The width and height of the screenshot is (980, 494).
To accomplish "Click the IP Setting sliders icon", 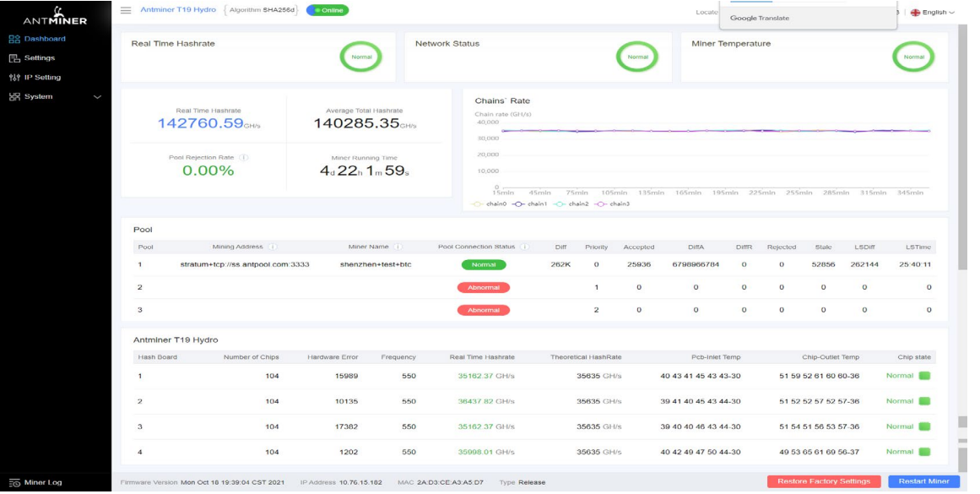I will click(x=14, y=78).
